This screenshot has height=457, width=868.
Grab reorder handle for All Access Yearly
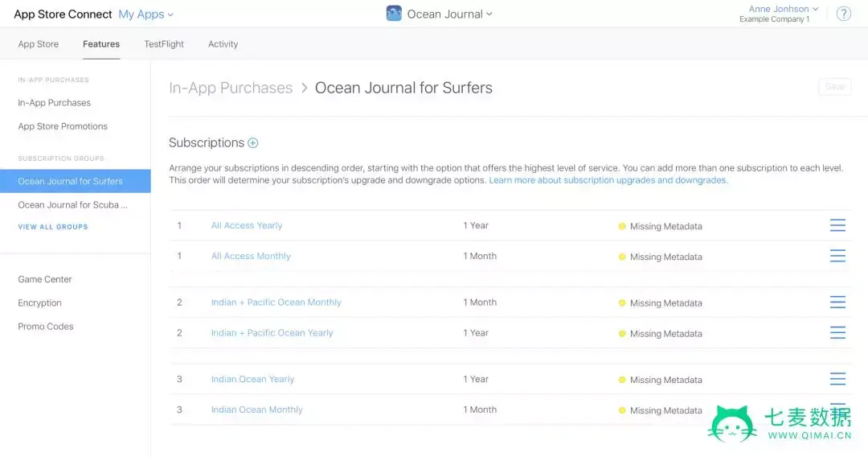click(x=837, y=225)
